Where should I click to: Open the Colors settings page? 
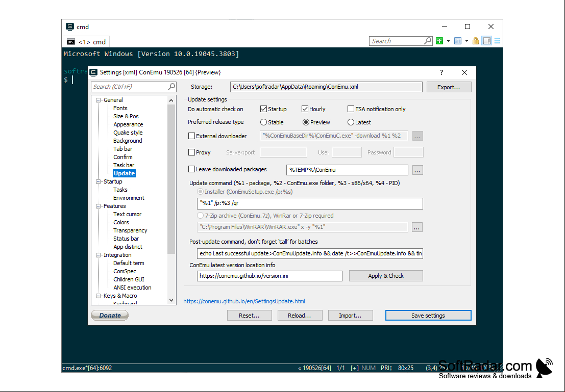[x=121, y=222]
